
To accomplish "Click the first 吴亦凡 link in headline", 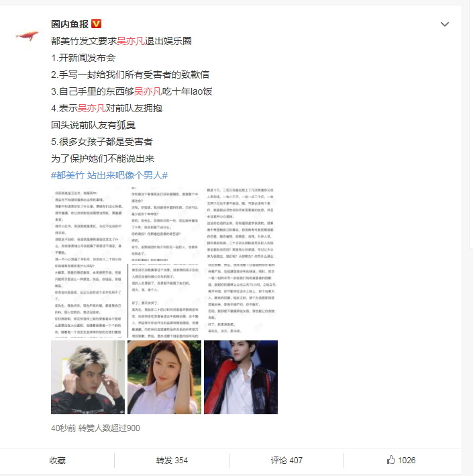I will point(131,41).
